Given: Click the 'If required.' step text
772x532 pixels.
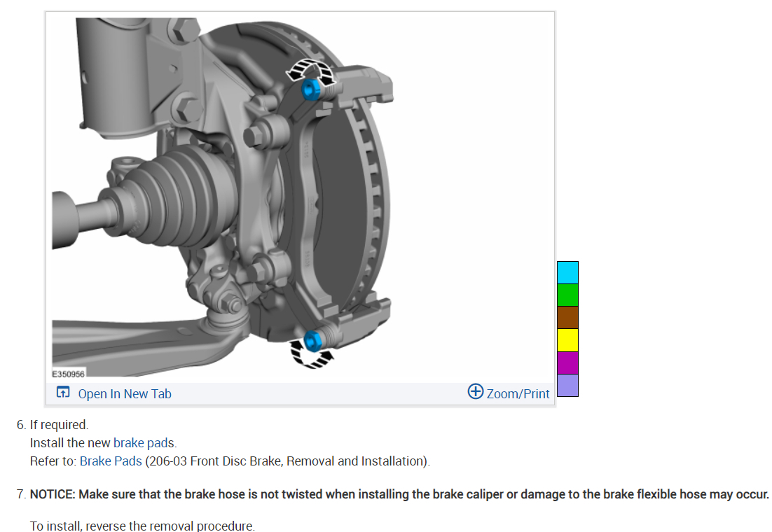Looking at the screenshot, I should coord(59,425).
